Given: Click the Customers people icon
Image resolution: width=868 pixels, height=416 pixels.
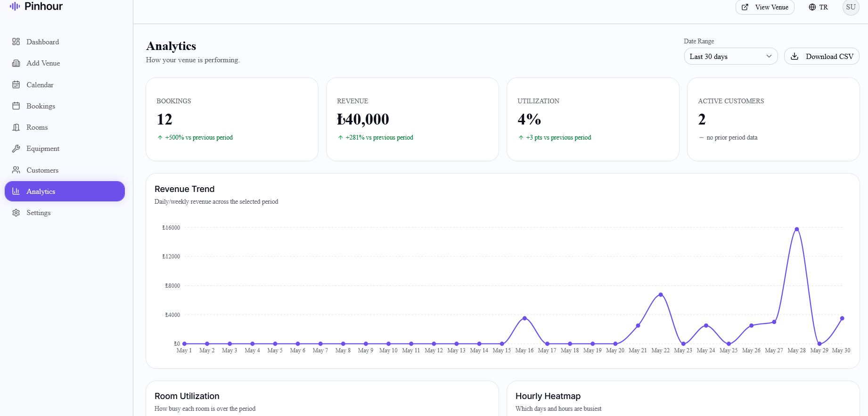Looking at the screenshot, I should click(x=16, y=170).
